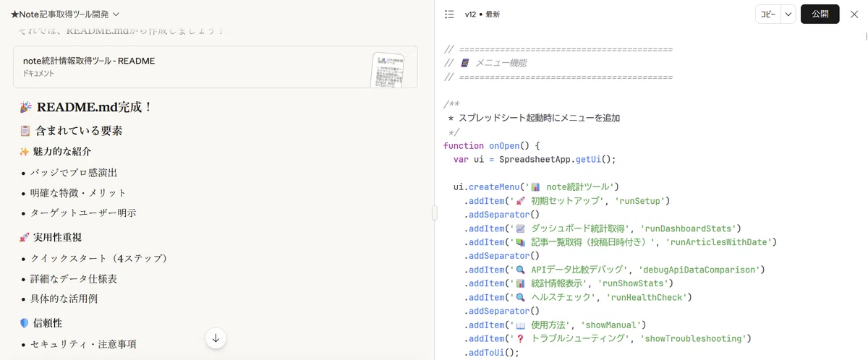Click the README document thumbnail preview

tap(387, 70)
